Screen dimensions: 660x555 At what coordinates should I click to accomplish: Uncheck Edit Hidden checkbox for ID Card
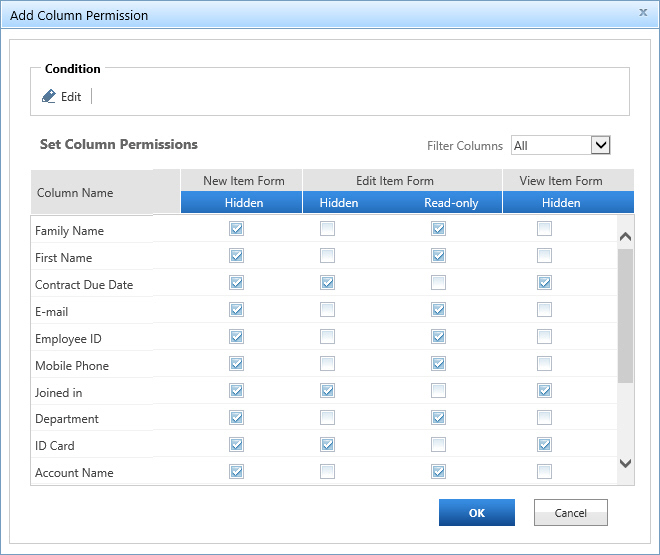tap(327, 445)
